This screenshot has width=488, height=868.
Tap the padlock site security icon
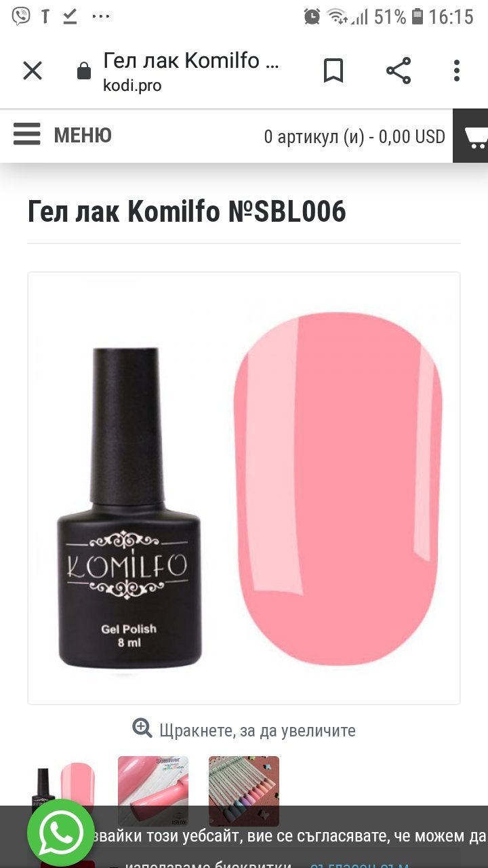pos(84,71)
